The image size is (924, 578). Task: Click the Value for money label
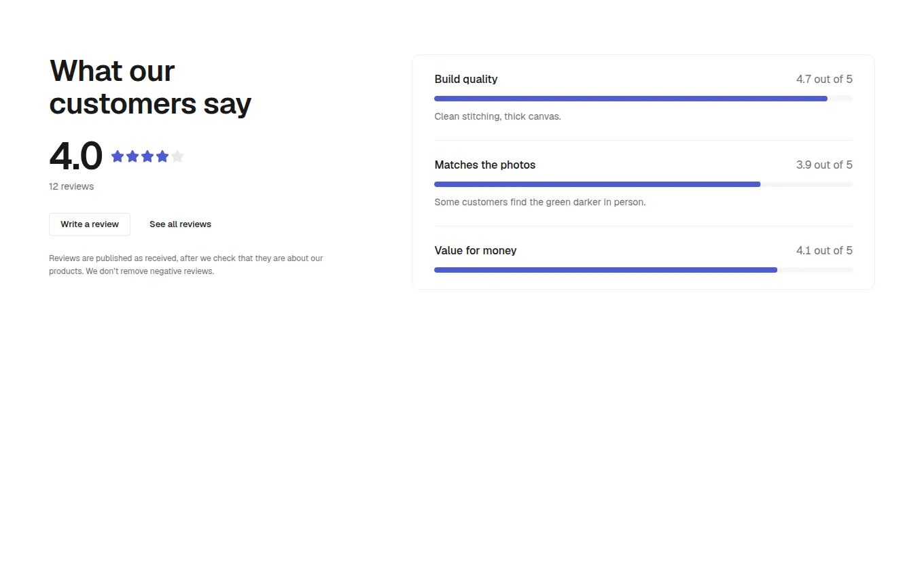[x=476, y=250]
